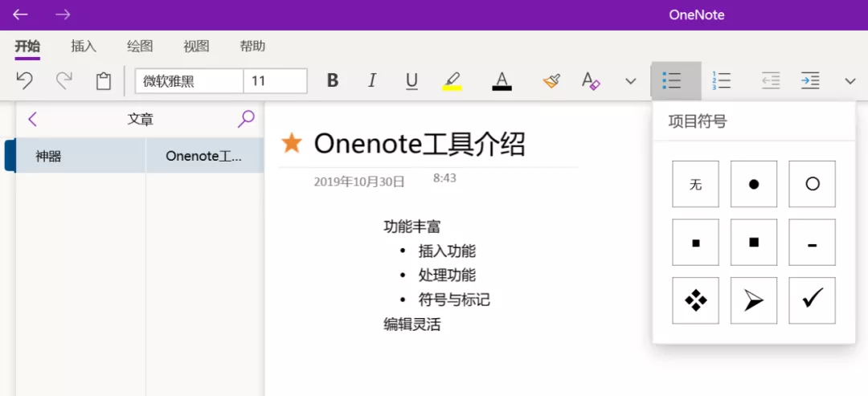Screen dimensions: 868x396
Task: Switch to the 开始 tab
Action: pos(27,47)
